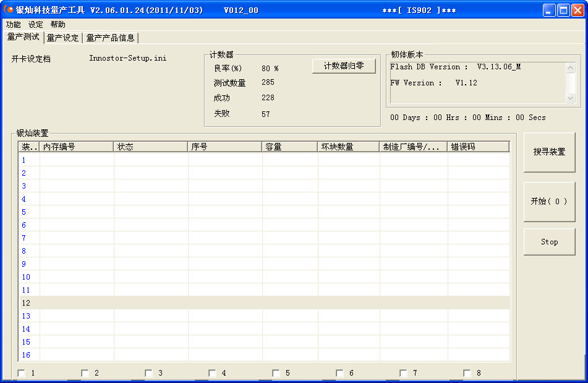Maximize the application window
Screen dimensions: 588x383
click(564, 10)
